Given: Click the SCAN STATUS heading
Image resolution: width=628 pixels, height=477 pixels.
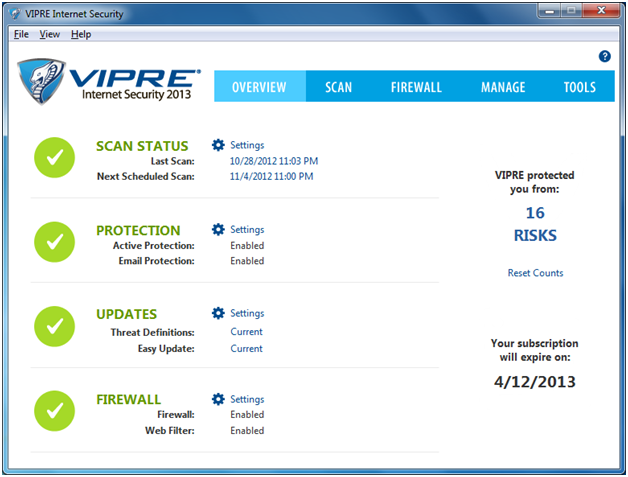Looking at the screenshot, I should 142,146.
